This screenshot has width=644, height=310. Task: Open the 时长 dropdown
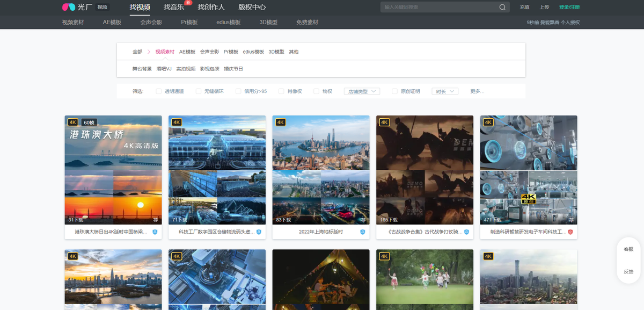(445, 91)
